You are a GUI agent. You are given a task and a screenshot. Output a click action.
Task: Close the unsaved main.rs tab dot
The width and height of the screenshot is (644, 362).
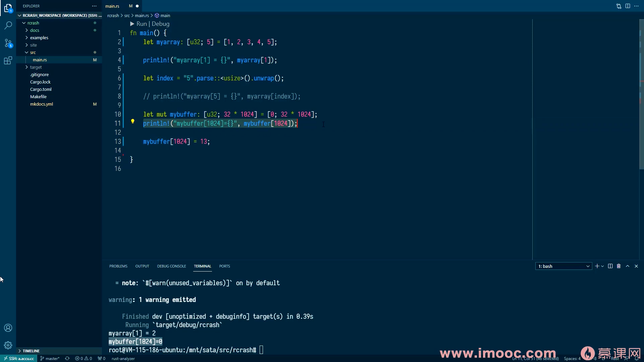pos(137,6)
